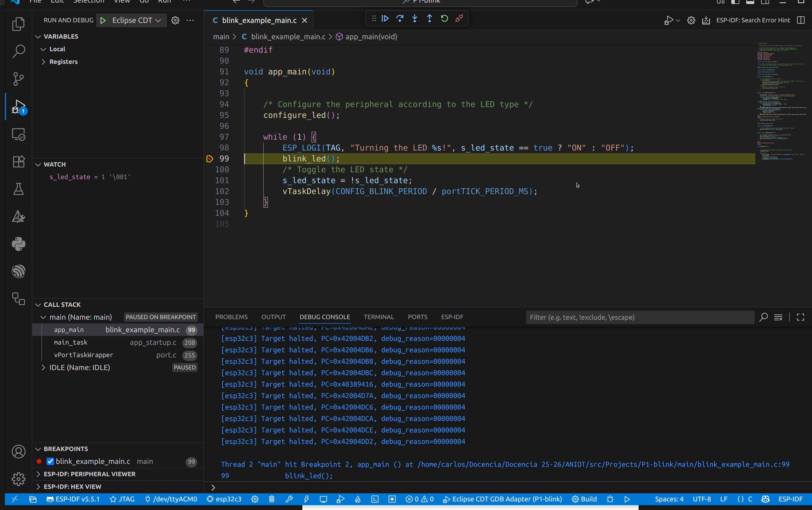Click trash icon in status bar
This screenshot has height=510, width=812.
pyautogui.click(x=272, y=499)
